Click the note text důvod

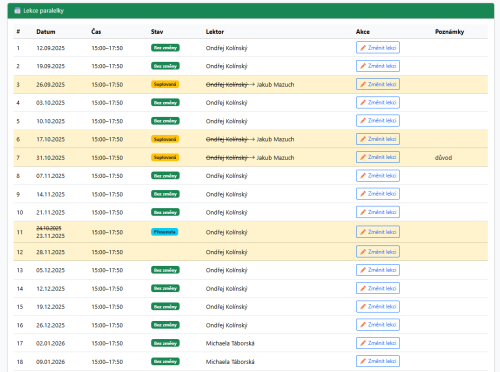coord(443,158)
